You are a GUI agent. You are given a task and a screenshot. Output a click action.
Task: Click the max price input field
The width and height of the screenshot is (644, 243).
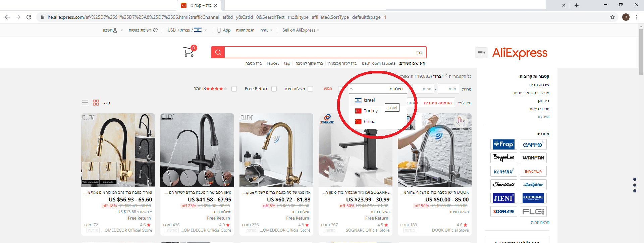point(423,89)
